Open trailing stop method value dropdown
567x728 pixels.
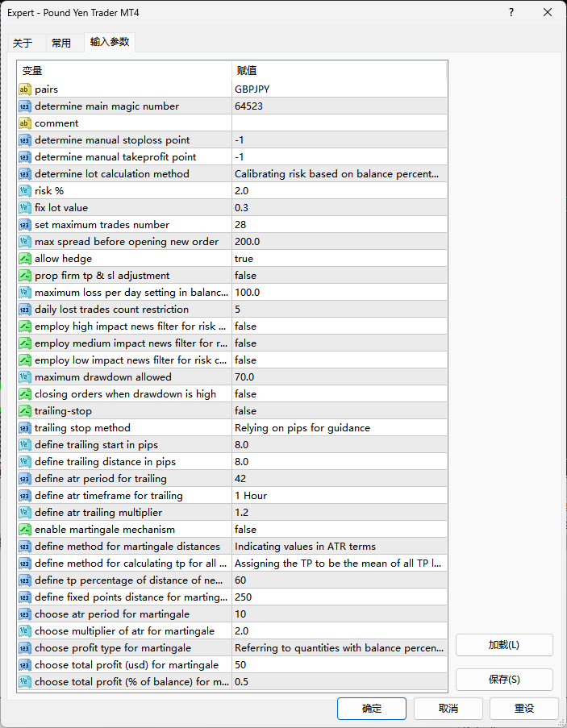point(338,428)
